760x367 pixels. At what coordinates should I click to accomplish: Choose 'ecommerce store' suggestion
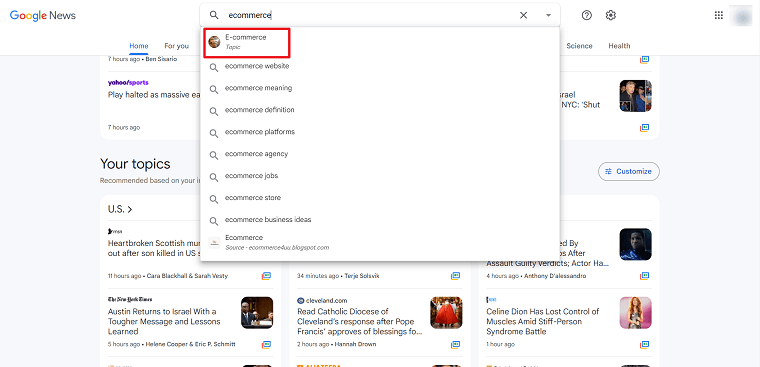click(380, 198)
